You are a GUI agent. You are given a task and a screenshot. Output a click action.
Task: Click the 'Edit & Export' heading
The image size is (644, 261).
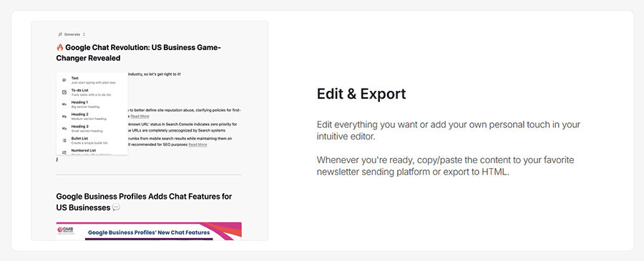pyautogui.click(x=361, y=94)
